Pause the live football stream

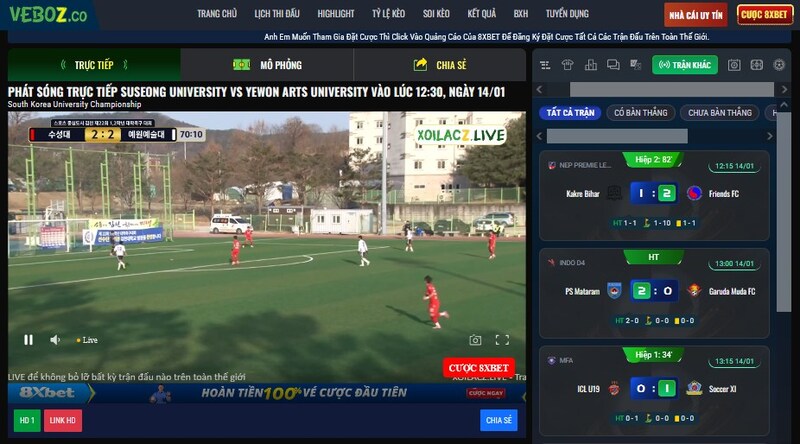(x=28, y=340)
